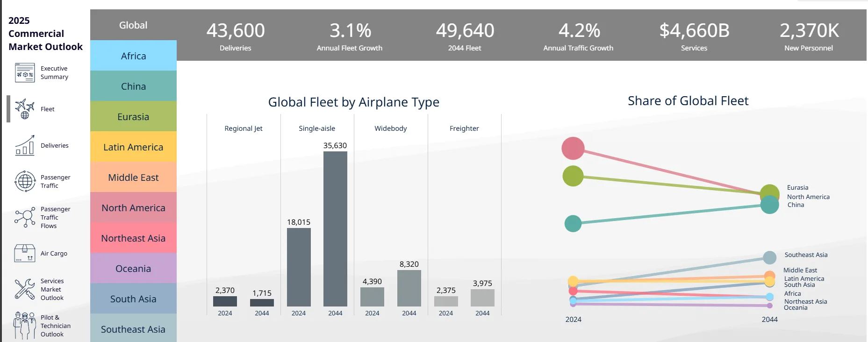Viewport: 868px width, 342px height.
Task: Choose the China region filter
Action: (x=133, y=86)
